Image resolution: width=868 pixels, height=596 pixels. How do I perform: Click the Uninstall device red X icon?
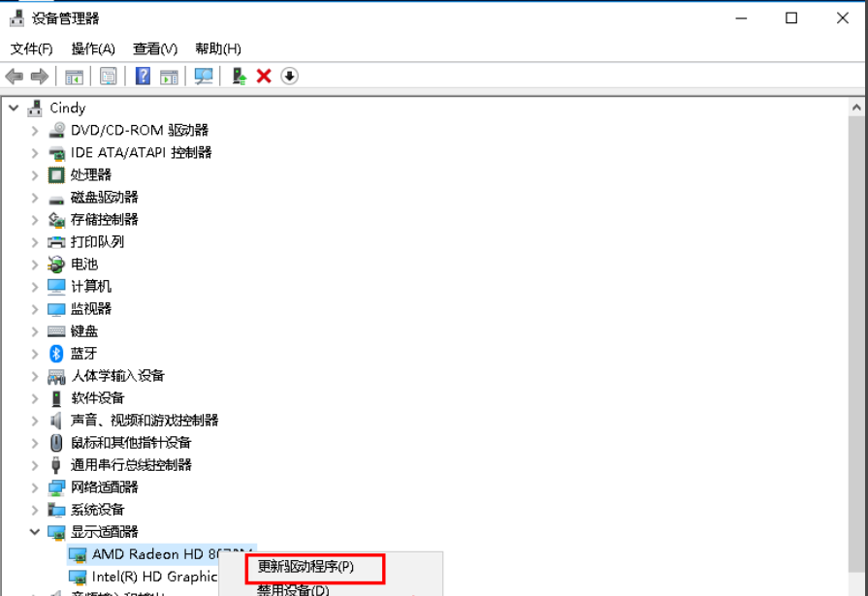[x=264, y=76]
